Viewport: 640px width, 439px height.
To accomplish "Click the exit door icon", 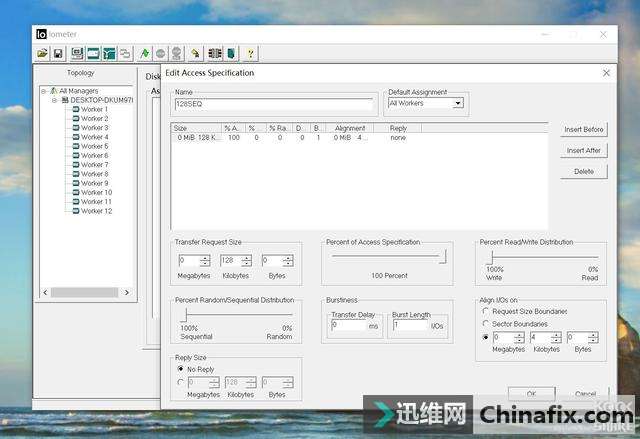I will 231,53.
